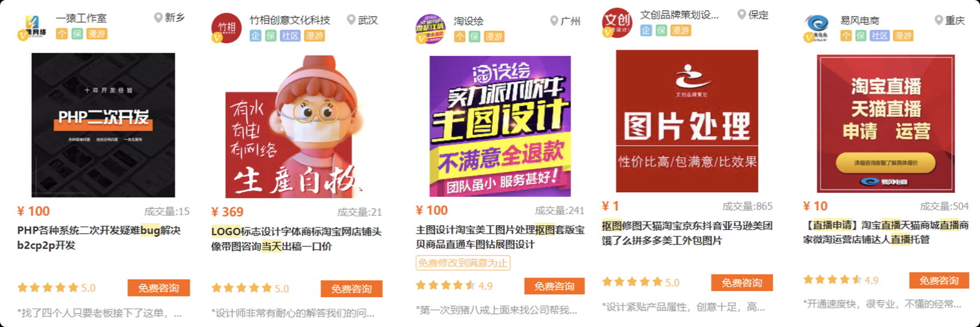Click 免费咨询 for the PHP二次开发 service

pyautogui.click(x=159, y=288)
